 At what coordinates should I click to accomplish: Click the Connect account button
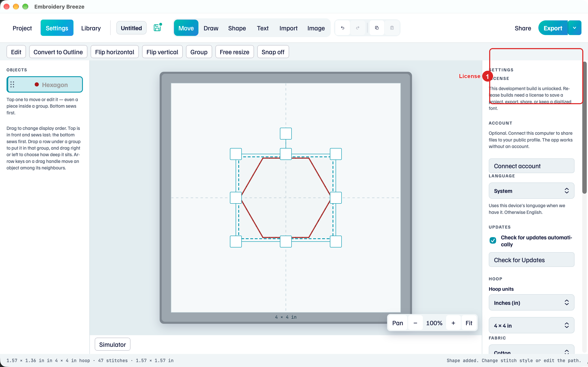coord(531,166)
